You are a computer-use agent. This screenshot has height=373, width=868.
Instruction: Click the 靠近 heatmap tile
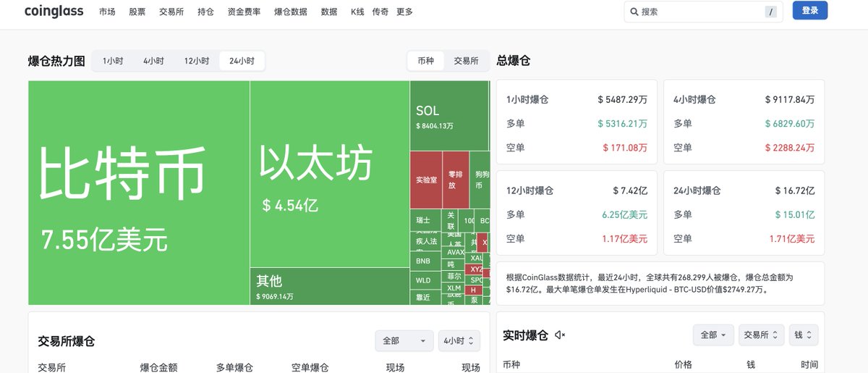[x=424, y=297]
